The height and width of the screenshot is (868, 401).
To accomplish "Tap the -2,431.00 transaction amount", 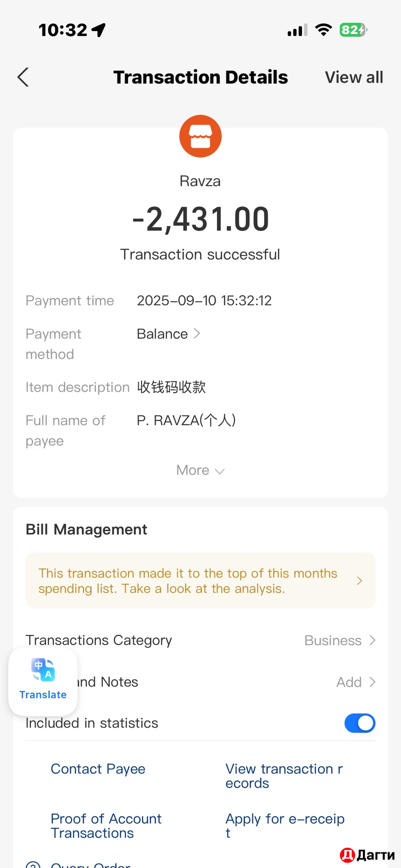I will tap(200, 219).
